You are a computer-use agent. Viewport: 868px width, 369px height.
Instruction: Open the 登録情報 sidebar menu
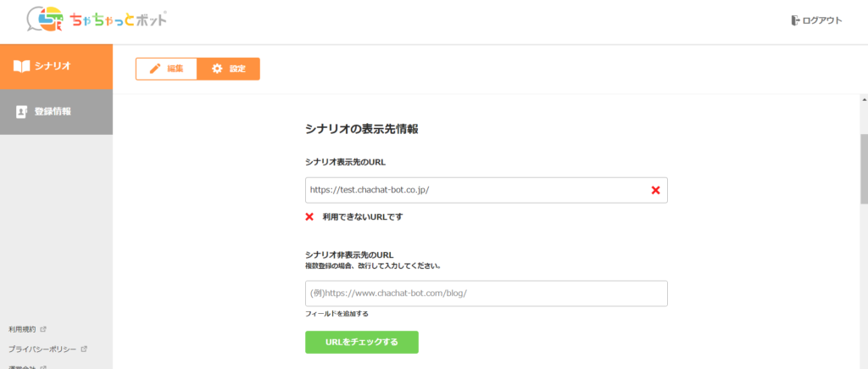point(56,112)
